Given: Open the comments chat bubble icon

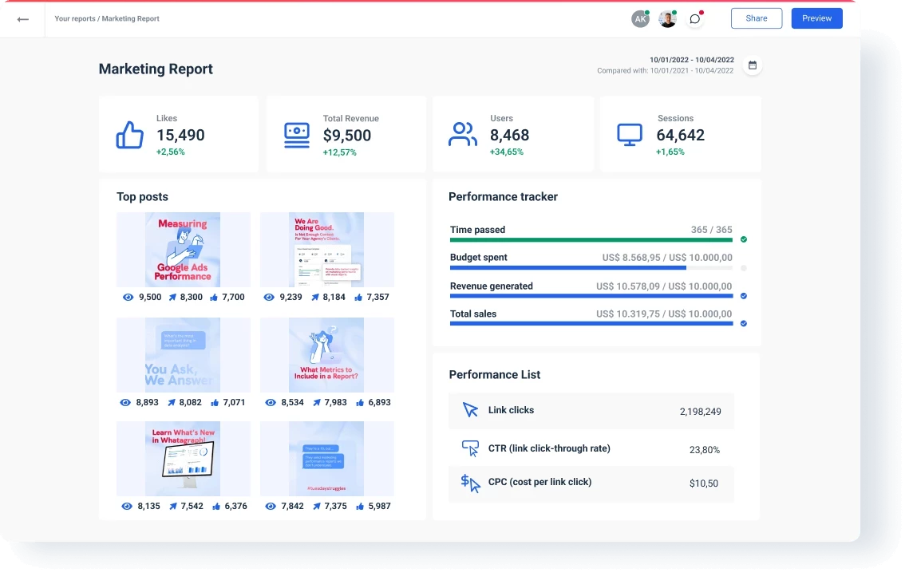Looking at the screenshot, I should coord(695,19).
